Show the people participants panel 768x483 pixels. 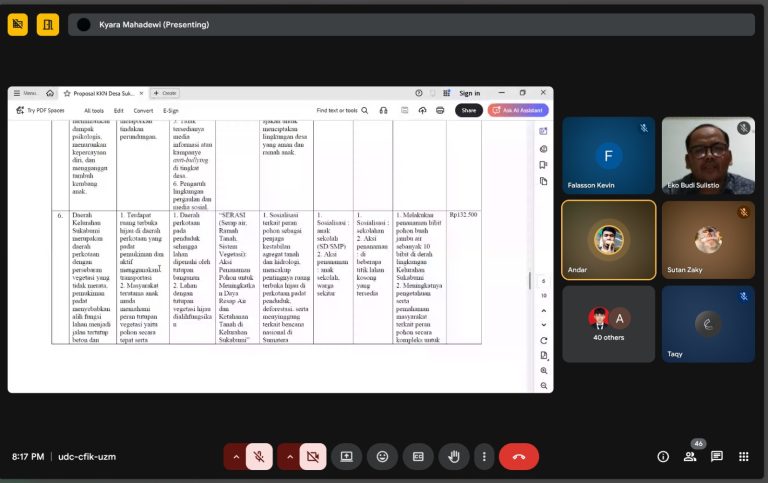690,457
